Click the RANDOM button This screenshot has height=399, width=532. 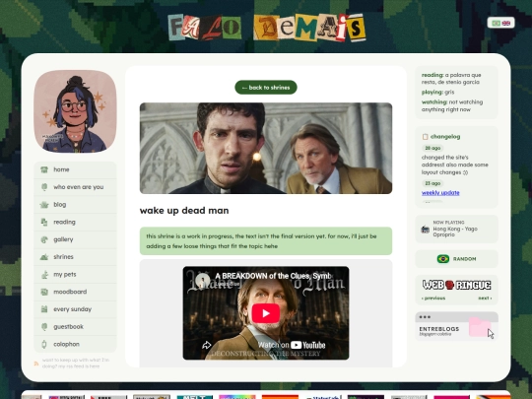click(457, 259)
